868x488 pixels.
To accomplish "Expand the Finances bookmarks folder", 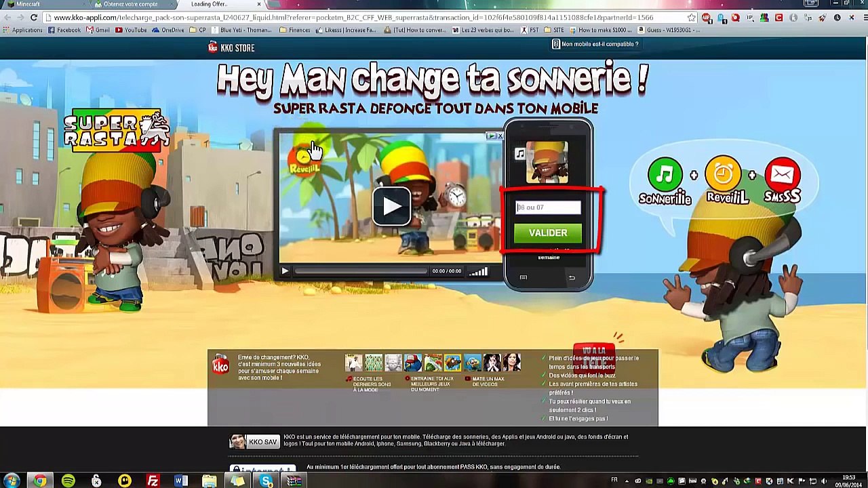I will [294, 30].
